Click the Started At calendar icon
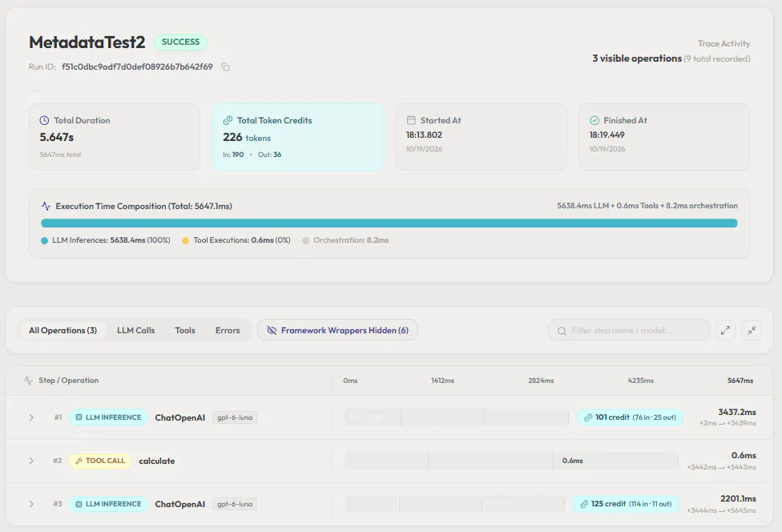Viewport: 782px width, 532px height. coord(411,120)
